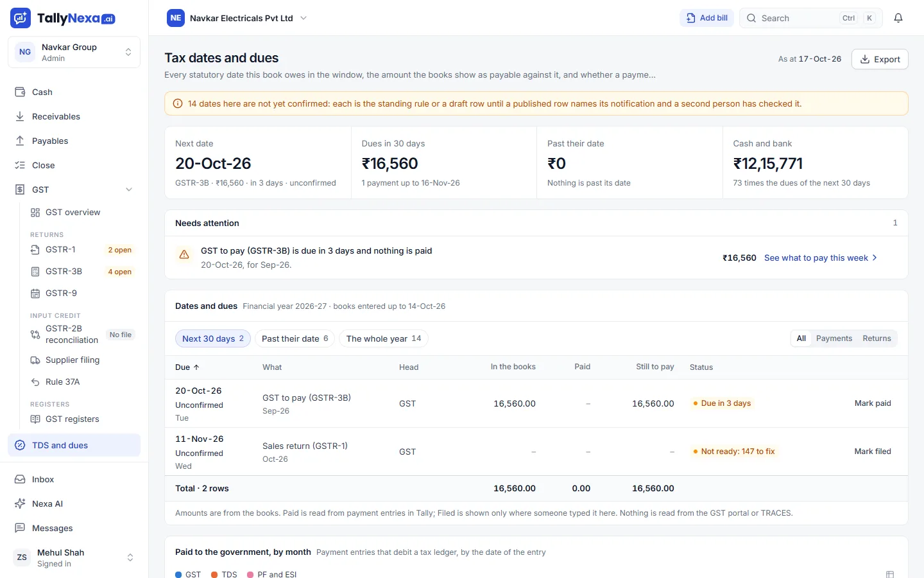The image size is (924, 578).
Task: Open Rule 37A page
Action: (82, 381)
